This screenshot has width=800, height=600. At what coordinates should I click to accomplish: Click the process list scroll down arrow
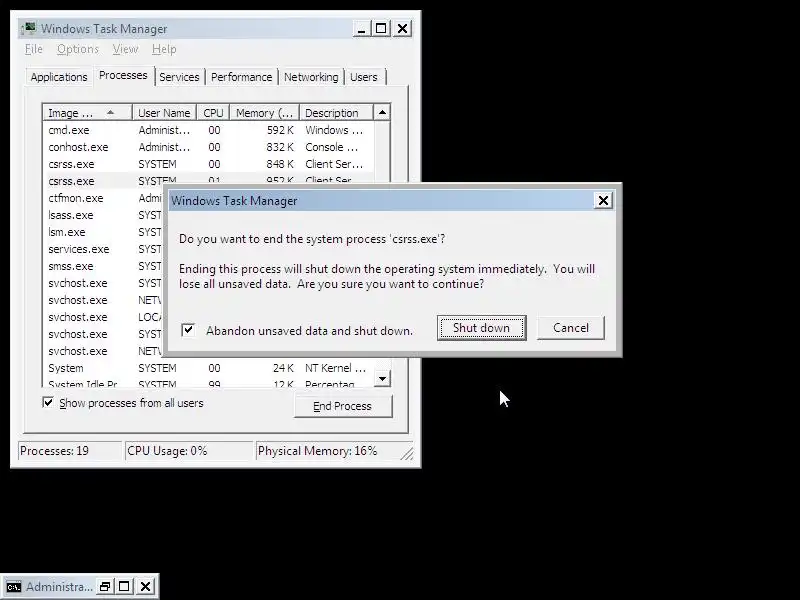(382, 379)
